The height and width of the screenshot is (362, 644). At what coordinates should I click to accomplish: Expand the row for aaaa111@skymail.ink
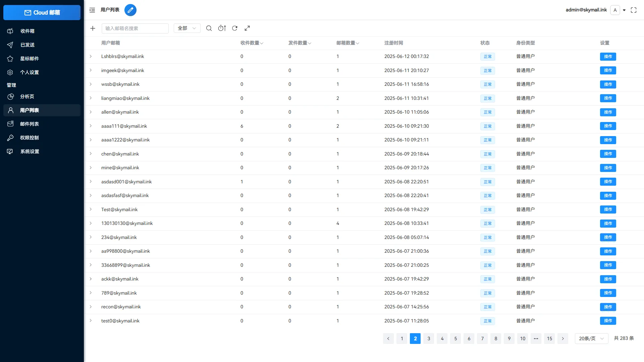(x=91, y=126)
